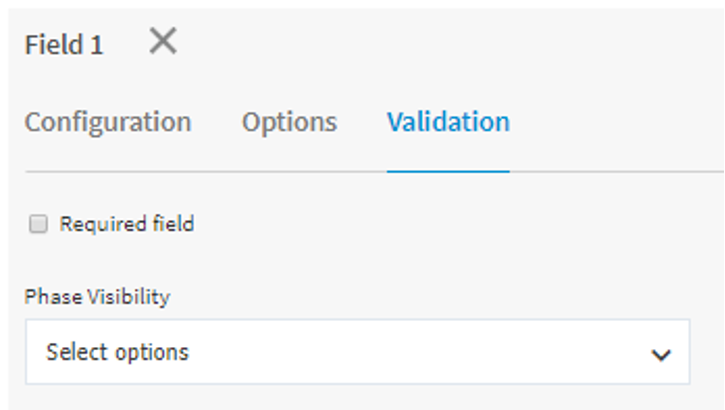Click the Field 1 panel title
Image resolution: width=725 pixels, height=410 pixels.
point(64,45)
